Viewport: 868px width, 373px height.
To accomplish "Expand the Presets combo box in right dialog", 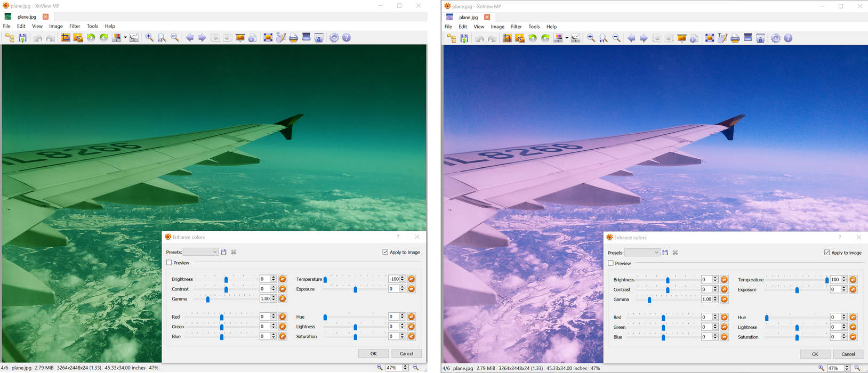I will click(642, 253).
